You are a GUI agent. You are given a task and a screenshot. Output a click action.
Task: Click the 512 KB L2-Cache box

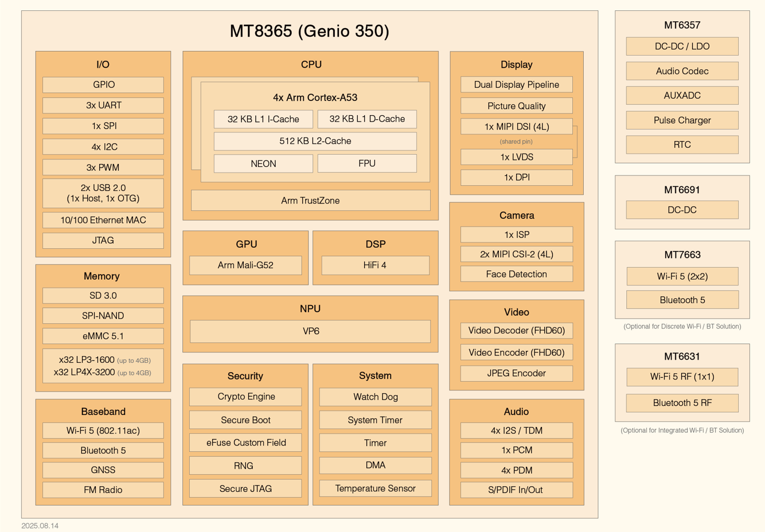coord(315,141)
